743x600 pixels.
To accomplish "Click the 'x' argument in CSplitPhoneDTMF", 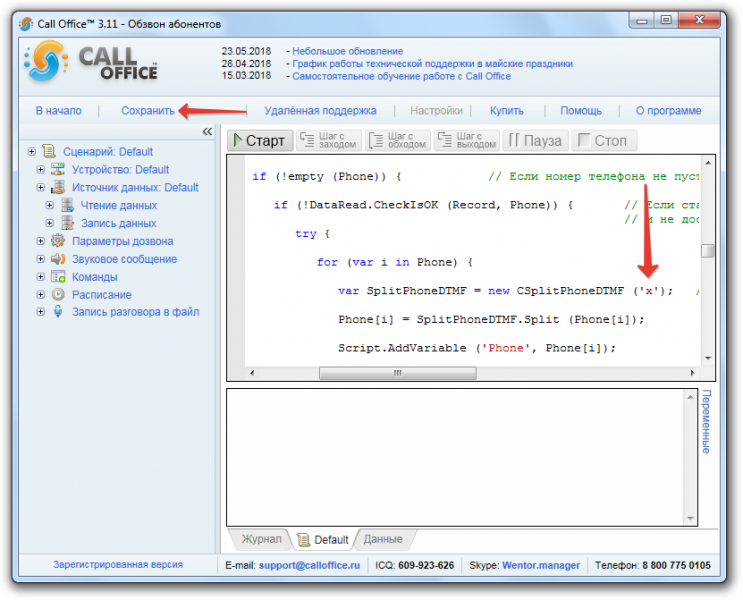I will click(649, 291).
